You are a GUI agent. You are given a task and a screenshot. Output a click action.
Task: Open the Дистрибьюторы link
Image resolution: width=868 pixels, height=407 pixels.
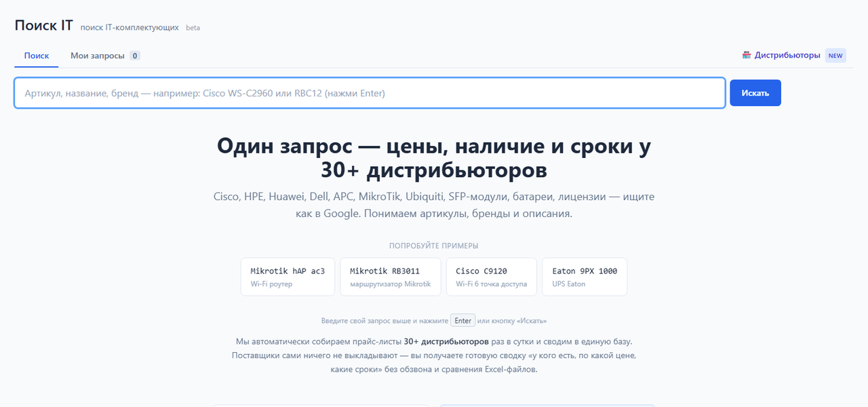coord(787,55)
